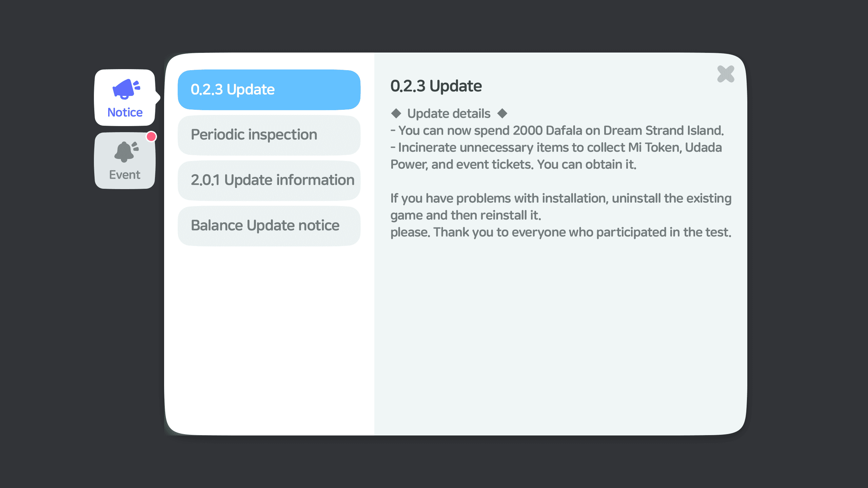Select the 0.2.3 Update notice entry

coord(269,90)
